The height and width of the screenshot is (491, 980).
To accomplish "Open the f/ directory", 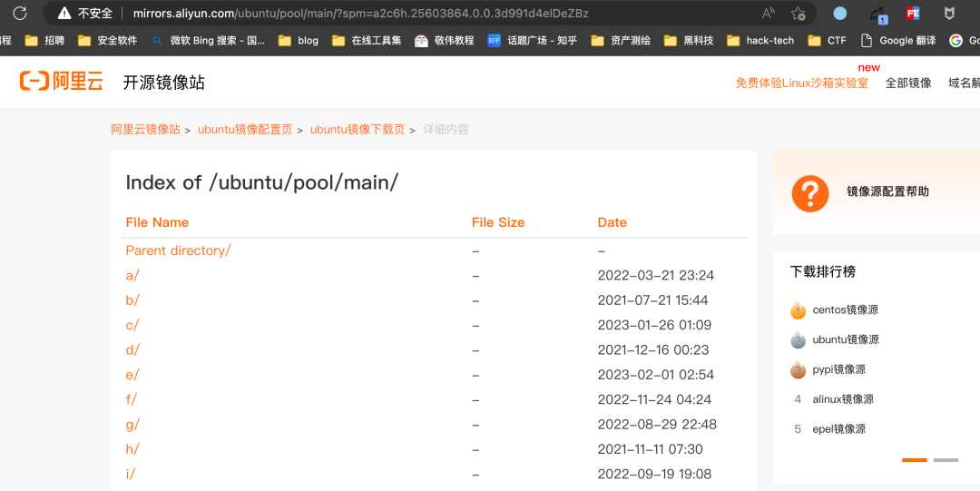I will tap(132, 399).
